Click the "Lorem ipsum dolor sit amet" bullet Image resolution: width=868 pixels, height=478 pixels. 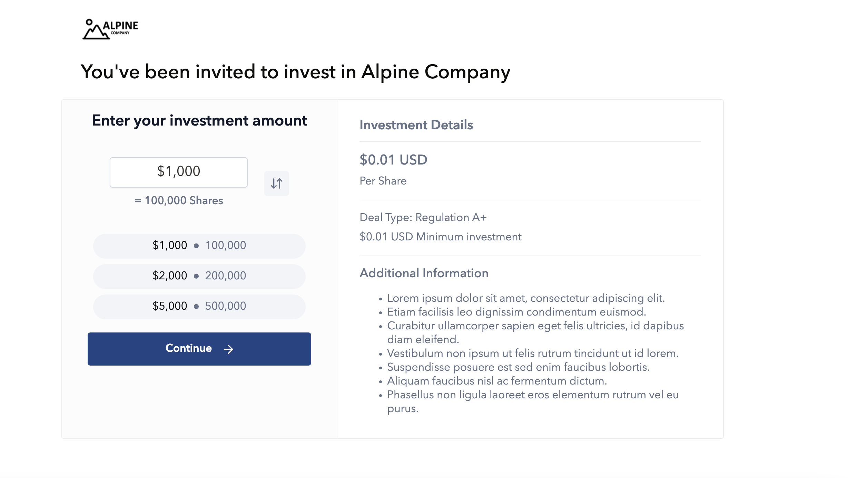[x=526, y=298]
